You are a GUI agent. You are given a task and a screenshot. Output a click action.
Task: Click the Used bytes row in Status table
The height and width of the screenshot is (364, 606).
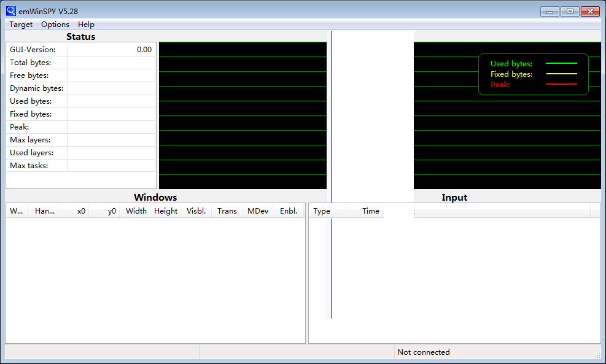[81, 101]
